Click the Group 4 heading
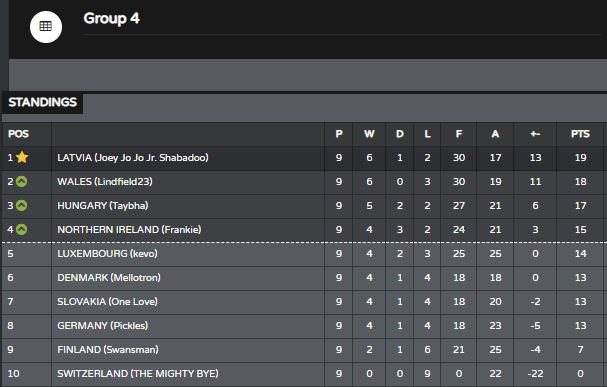Image resolution: width=607 pixels, height=387 pixels. (x=111, y=18)
